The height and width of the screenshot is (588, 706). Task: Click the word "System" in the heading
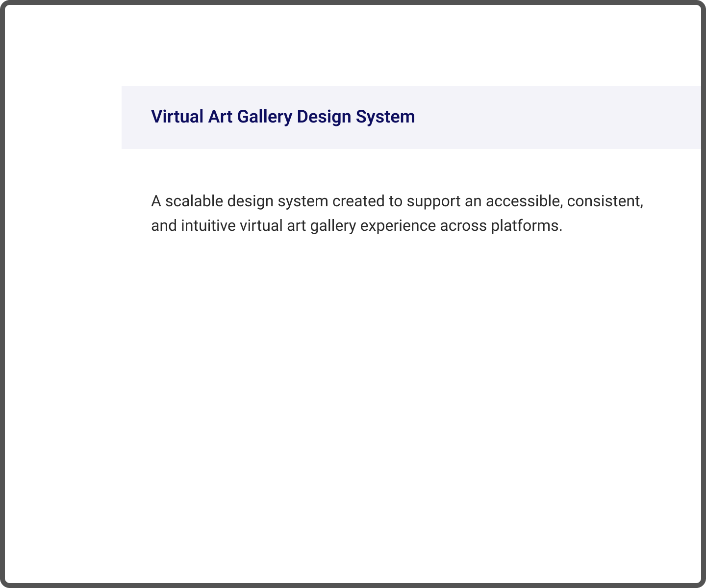point(385,117)
